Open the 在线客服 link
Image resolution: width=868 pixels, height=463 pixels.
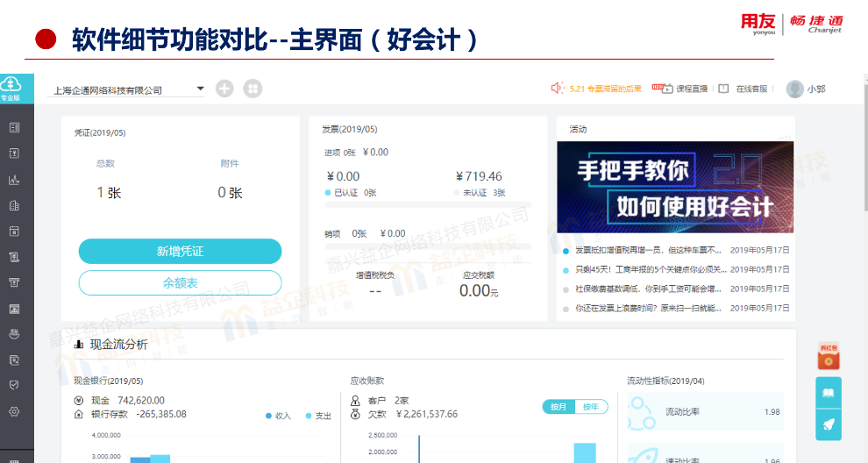pos(751,89)
